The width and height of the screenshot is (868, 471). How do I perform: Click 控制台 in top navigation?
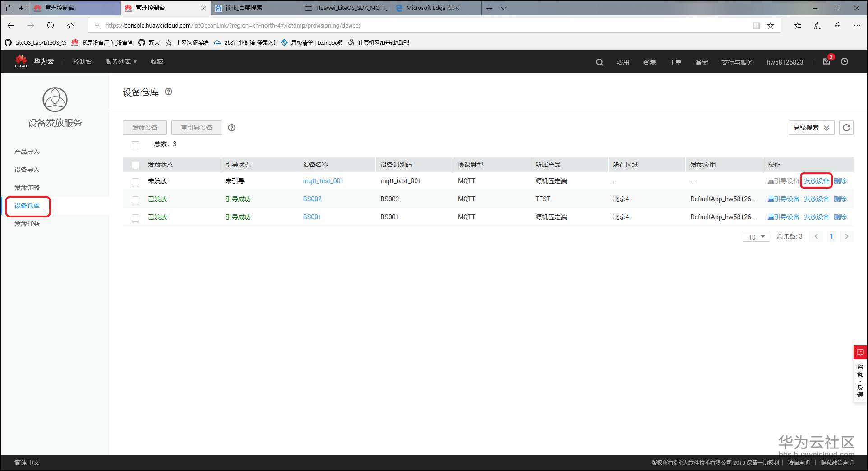point(83,61)
